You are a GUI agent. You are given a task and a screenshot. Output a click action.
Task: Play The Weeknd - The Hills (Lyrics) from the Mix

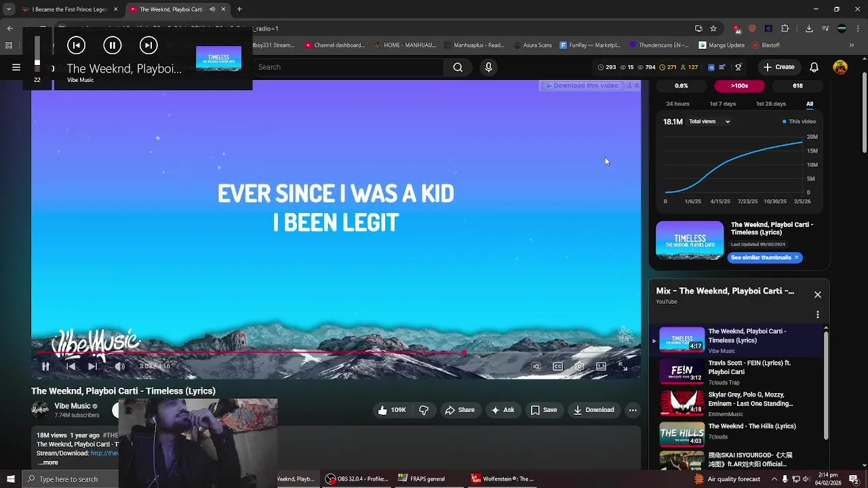(x=739, y=434)
